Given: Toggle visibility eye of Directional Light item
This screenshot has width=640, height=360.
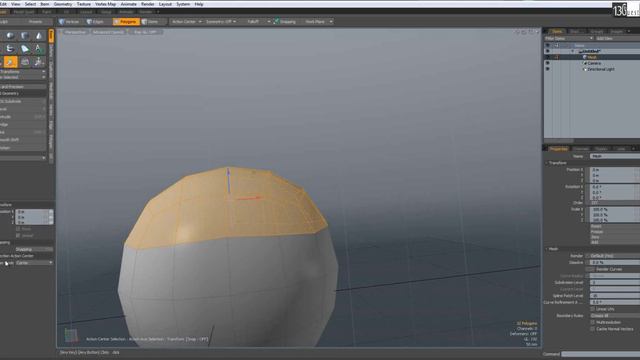Looking at the screenshot, I should [547, 69].
